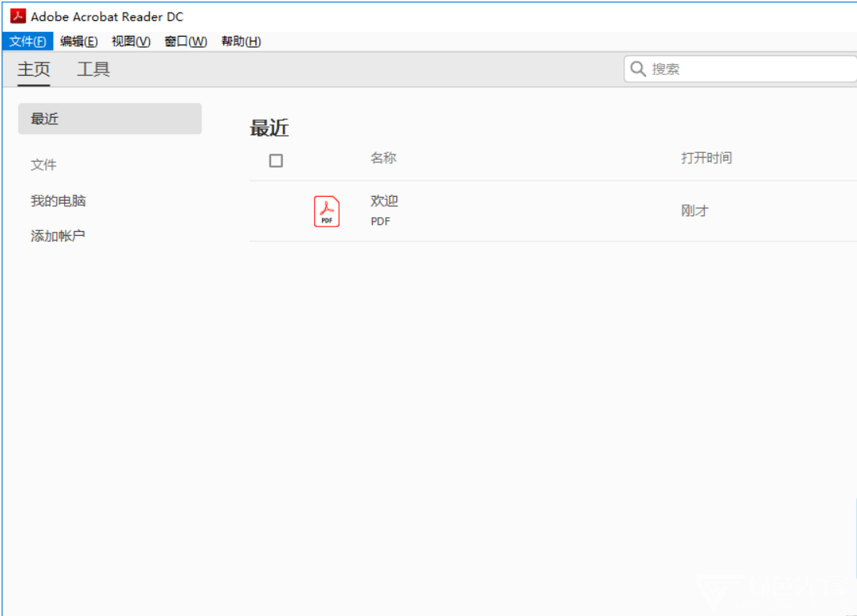Click the Adobe Acrobat Reader logo icon
This screenshot has width=857, height=616.
[x=17, y=16]
